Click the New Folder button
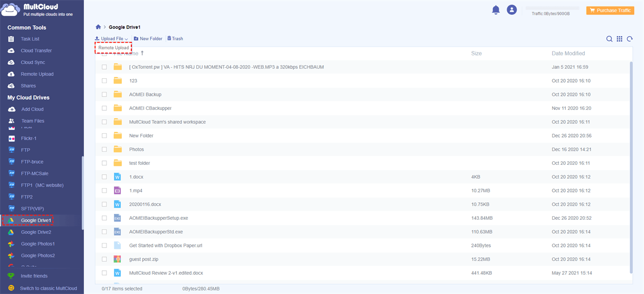 click(x=148, y=39)
